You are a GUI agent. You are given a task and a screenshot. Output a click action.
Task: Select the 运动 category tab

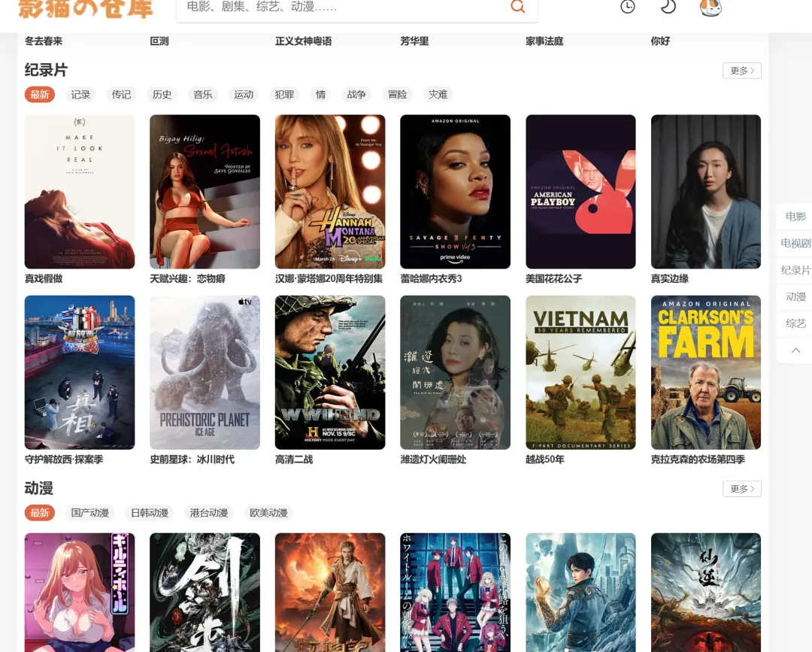[x=244, y=95]
